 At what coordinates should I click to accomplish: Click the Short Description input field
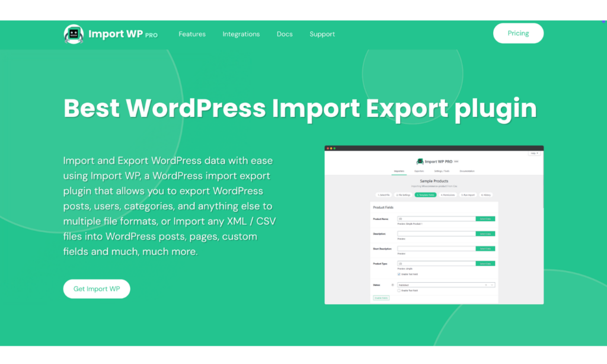point(436,248)
